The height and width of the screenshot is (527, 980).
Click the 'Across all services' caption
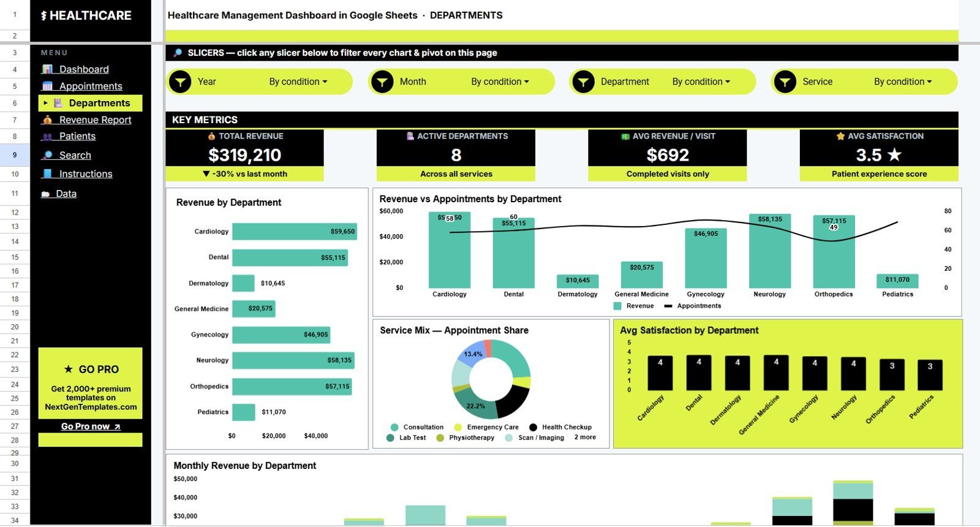[456, 174]
